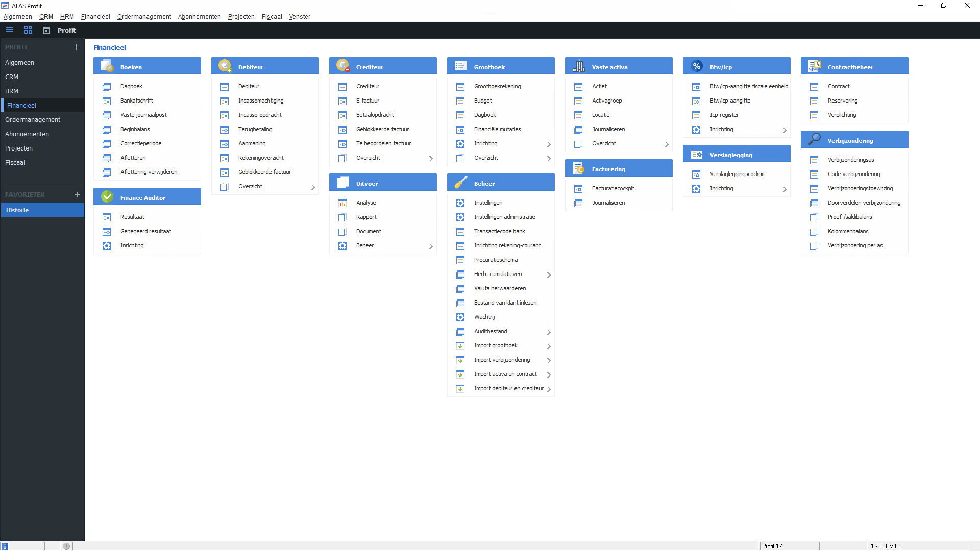Expand Grootboek Inrichting submenu arrow
This screenshot has width=980, height=551.
point(549,144)
